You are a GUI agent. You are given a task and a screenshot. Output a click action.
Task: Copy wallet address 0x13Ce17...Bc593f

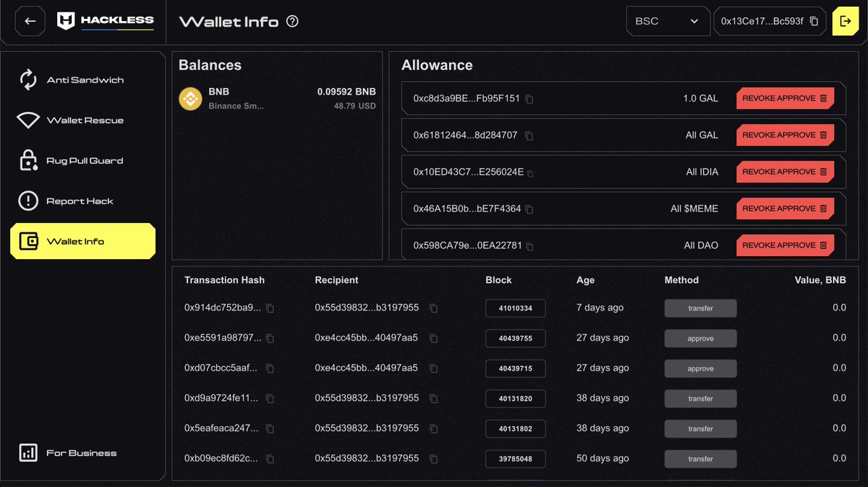(x=814, y=22)
